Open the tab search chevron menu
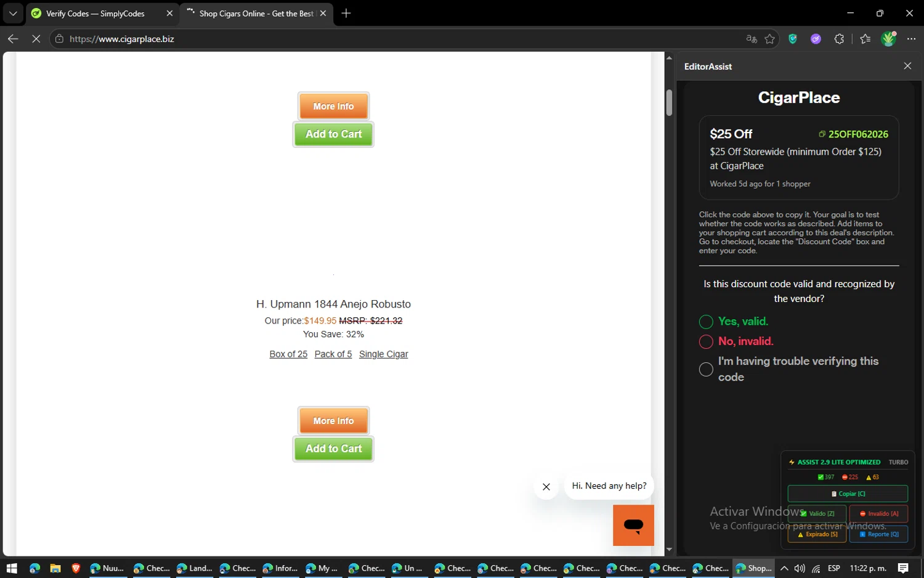This screenshot has width=924, height=578. click(x=13, y=13)
